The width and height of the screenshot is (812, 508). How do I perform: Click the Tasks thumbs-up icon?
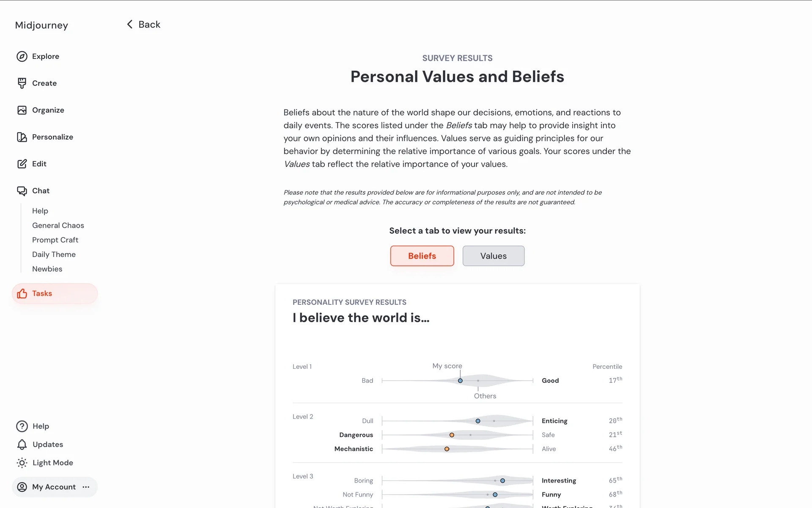click(x=22, y=293)
